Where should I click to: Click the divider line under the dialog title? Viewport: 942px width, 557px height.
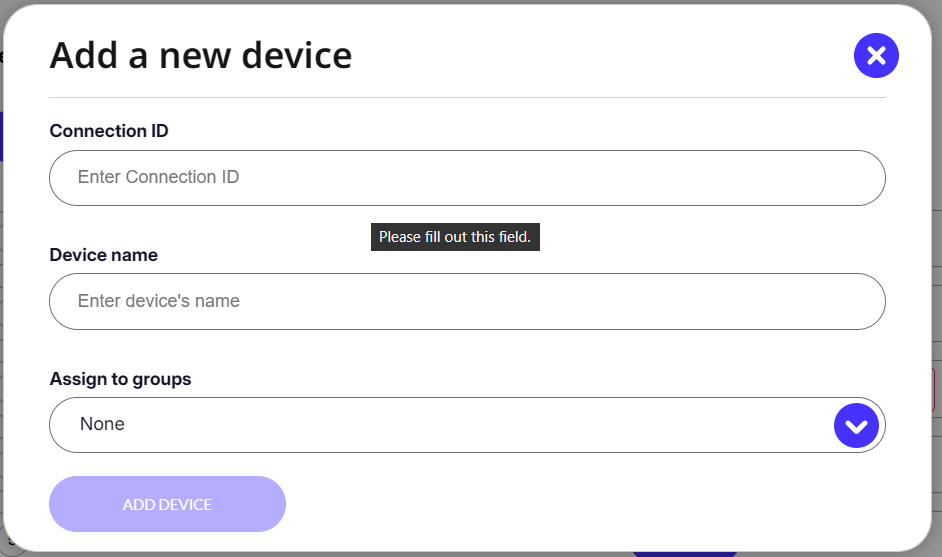pyautogui.click(x=467, y=98)
